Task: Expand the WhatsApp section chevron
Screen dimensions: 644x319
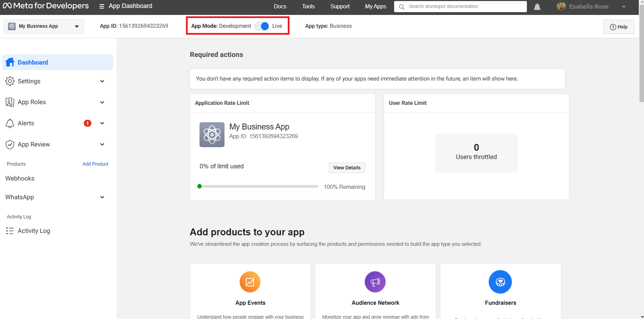Action: pos(102,197)
